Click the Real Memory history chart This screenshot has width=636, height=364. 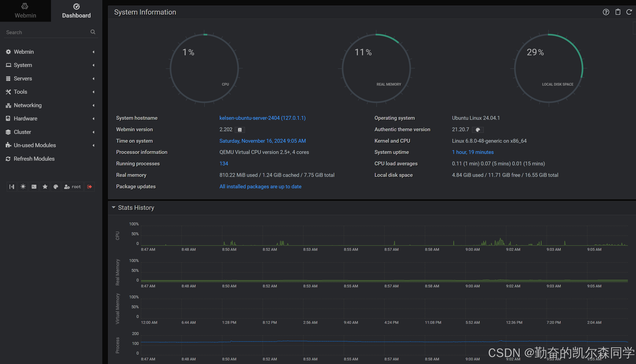(384, 272)
